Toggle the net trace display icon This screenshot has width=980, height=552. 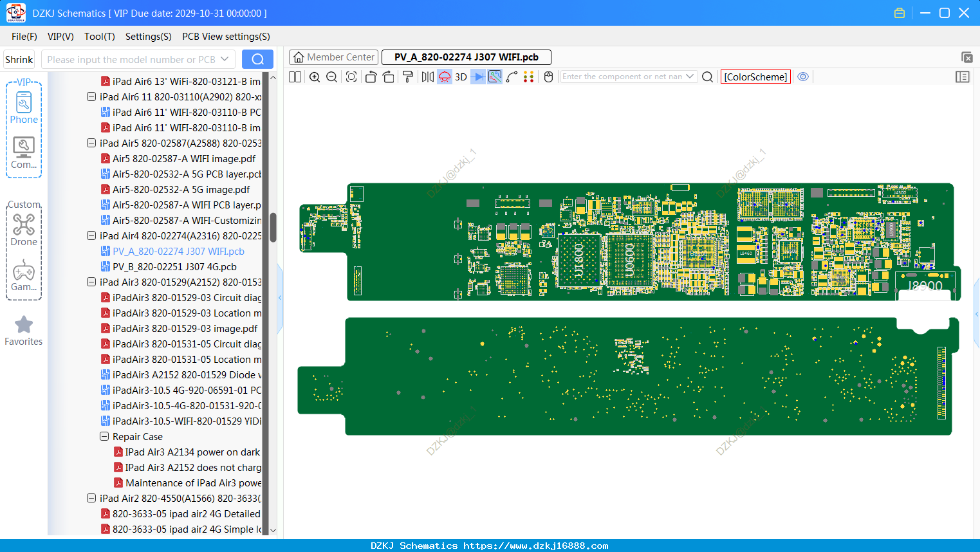click(495, 77)
